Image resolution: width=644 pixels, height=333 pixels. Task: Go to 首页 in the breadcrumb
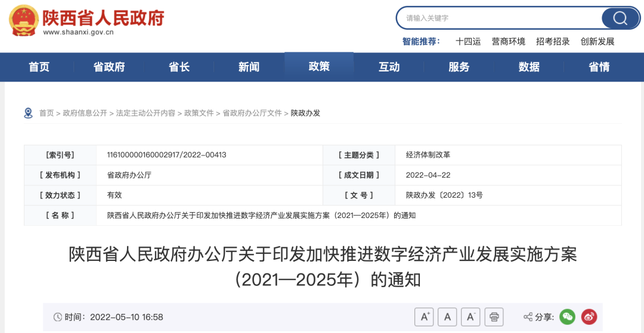click(47, 113)
